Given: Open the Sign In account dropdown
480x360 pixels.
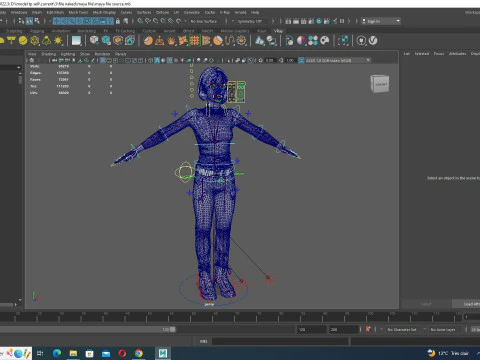Looking at the screenshot, I should (381, 21).
